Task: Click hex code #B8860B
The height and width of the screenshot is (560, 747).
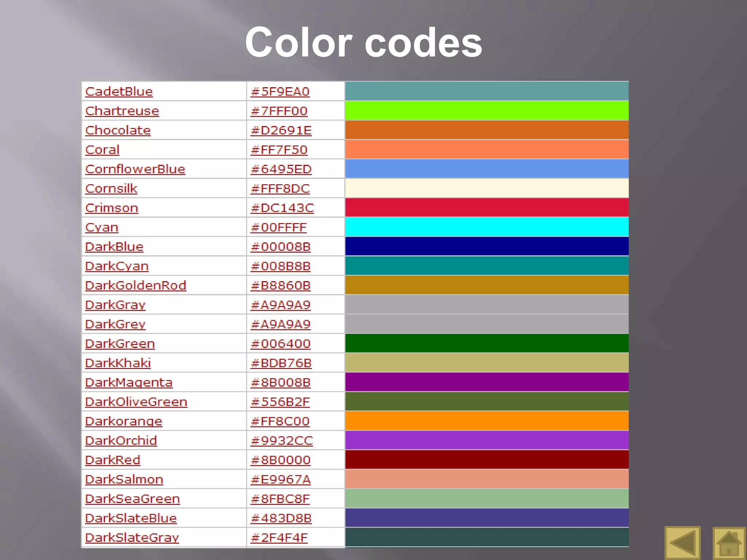Action: [x=280, y=285]
